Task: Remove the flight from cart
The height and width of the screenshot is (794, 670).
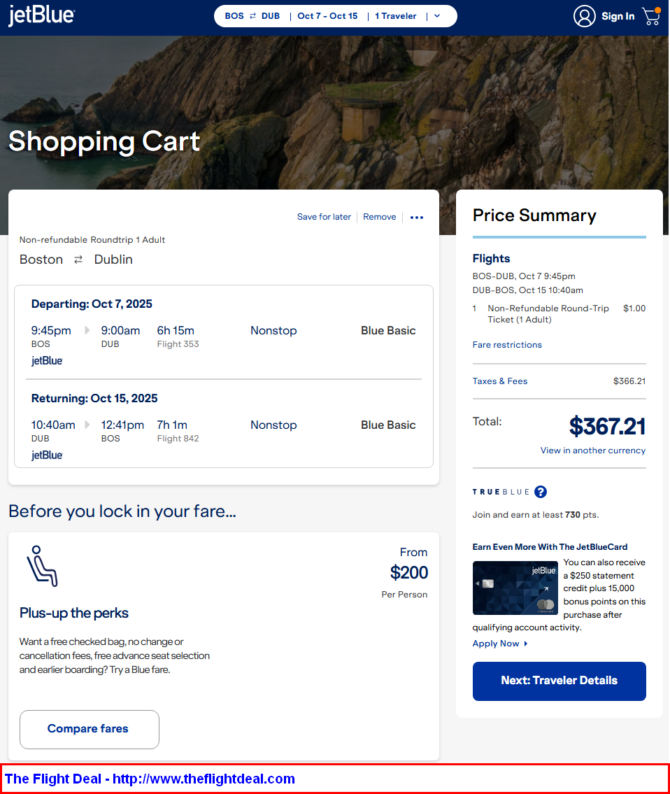Action: 379,217
